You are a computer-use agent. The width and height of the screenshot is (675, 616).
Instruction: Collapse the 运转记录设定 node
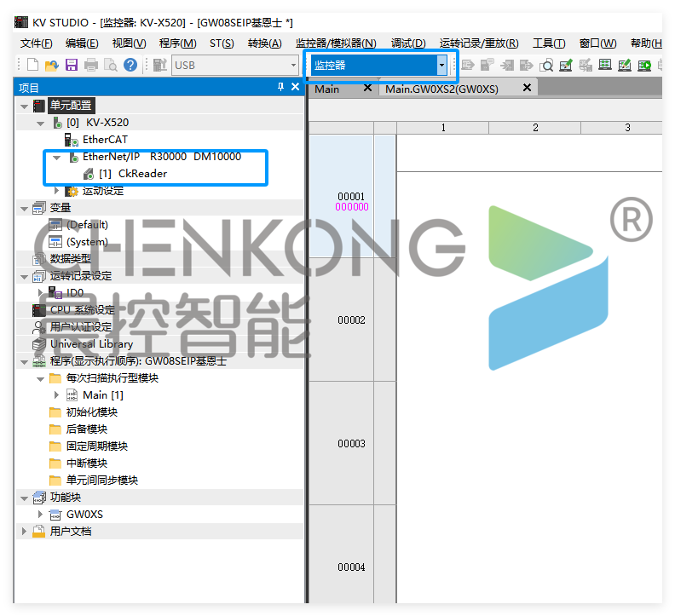pos(24,277)
